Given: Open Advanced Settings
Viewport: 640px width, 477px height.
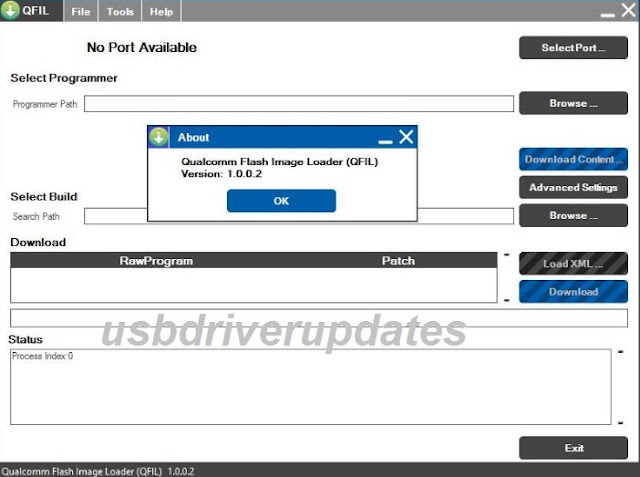Looking at the screenshot, I should pyautogui.click(x=573, y=187).
